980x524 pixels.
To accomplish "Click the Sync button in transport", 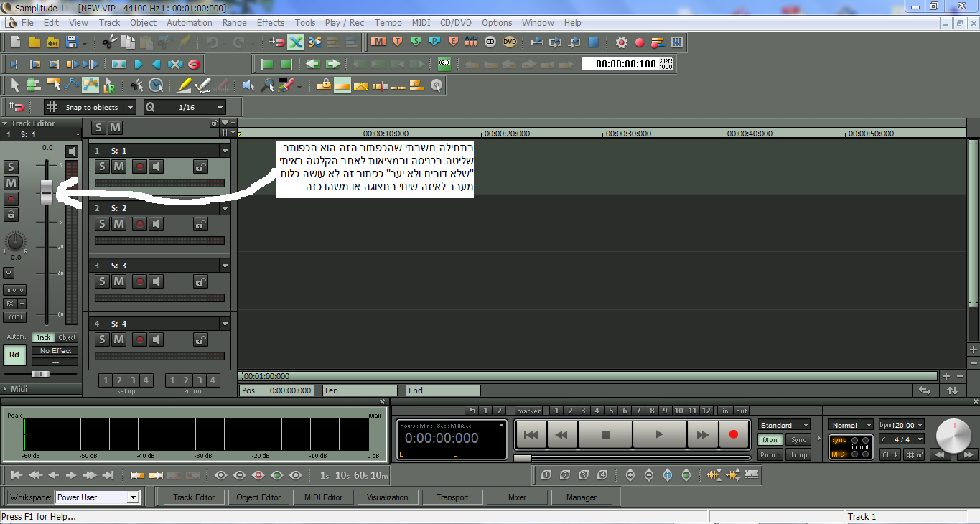I will coord(799,439).
